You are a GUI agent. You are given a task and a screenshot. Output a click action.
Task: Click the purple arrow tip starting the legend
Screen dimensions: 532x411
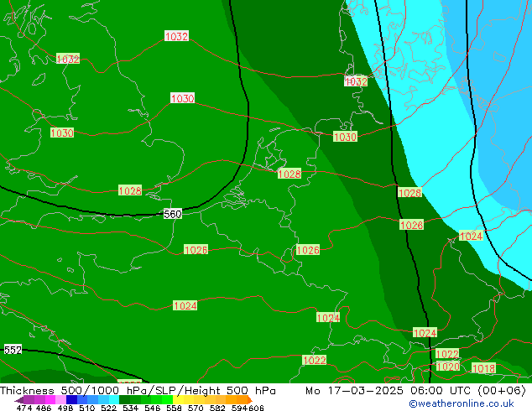[18, 400]
